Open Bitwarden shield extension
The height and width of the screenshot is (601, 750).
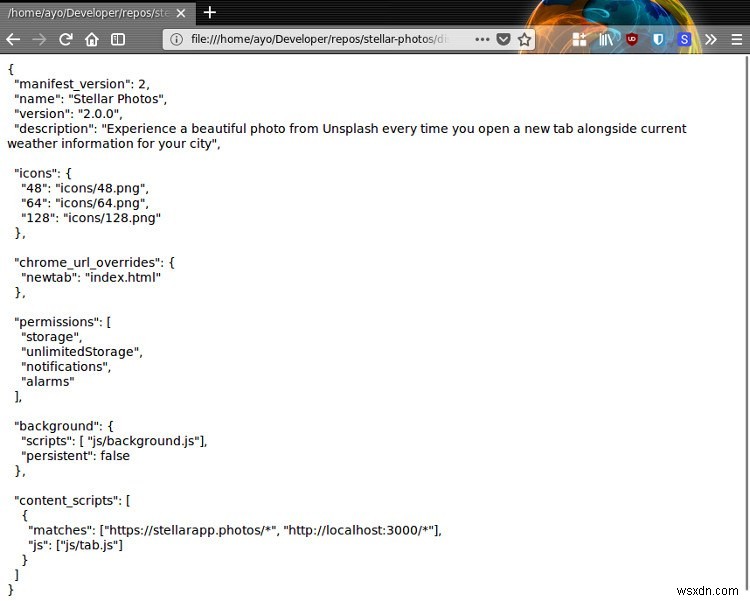point(658,39)
